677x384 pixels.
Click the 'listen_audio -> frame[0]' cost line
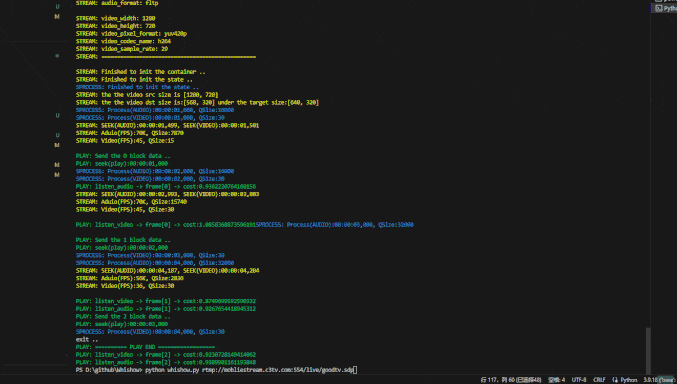(166, 187)
